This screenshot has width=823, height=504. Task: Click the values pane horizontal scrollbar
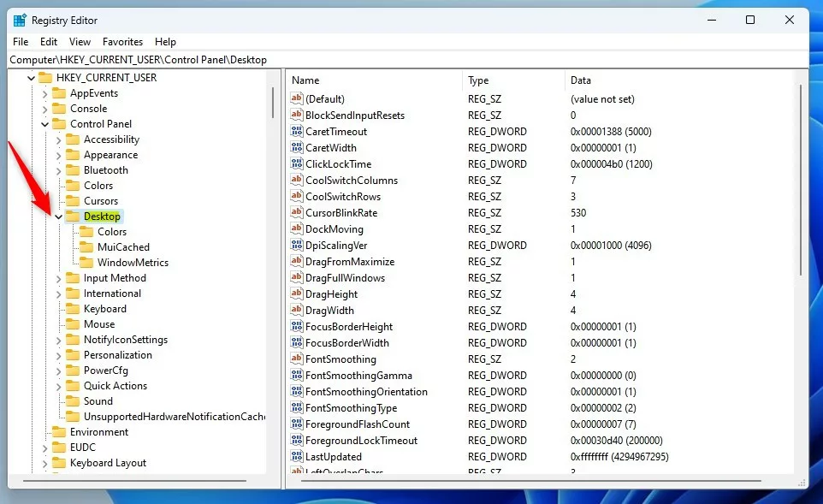[530, 480]
